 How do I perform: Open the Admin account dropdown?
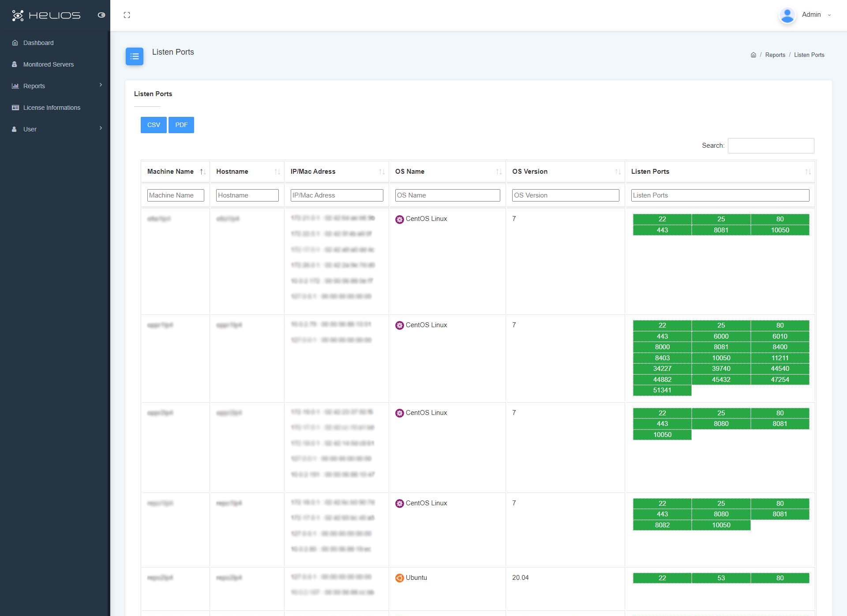(x=812, y=15)
